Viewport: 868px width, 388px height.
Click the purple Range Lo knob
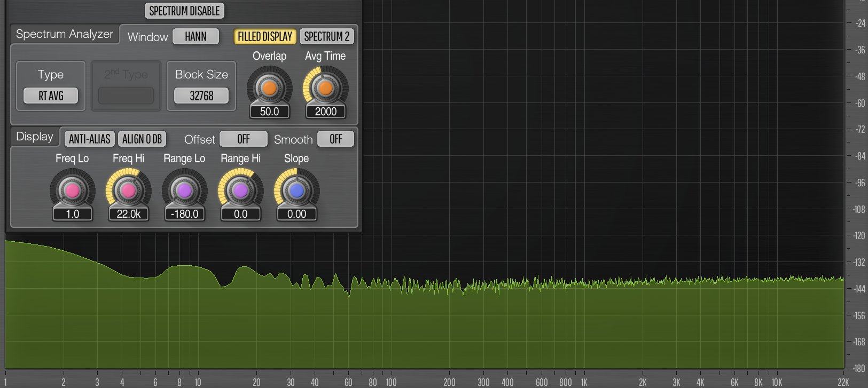(x=184, y=191)
